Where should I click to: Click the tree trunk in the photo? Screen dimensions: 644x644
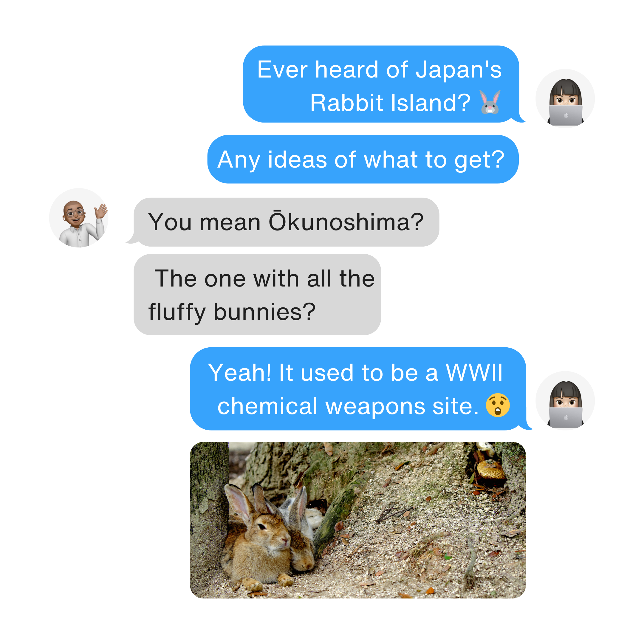[x=209, y=510]
